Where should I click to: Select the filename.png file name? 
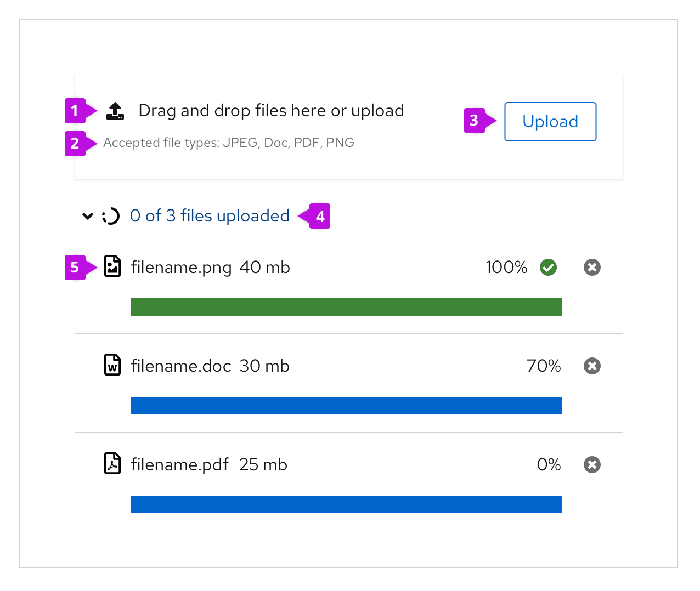pos(181,268)
